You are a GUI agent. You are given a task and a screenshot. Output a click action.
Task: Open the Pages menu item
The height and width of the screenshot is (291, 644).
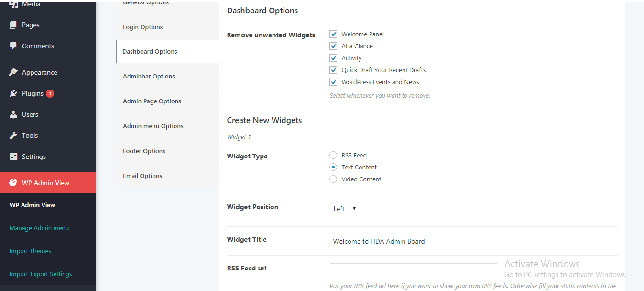[48, 25]
